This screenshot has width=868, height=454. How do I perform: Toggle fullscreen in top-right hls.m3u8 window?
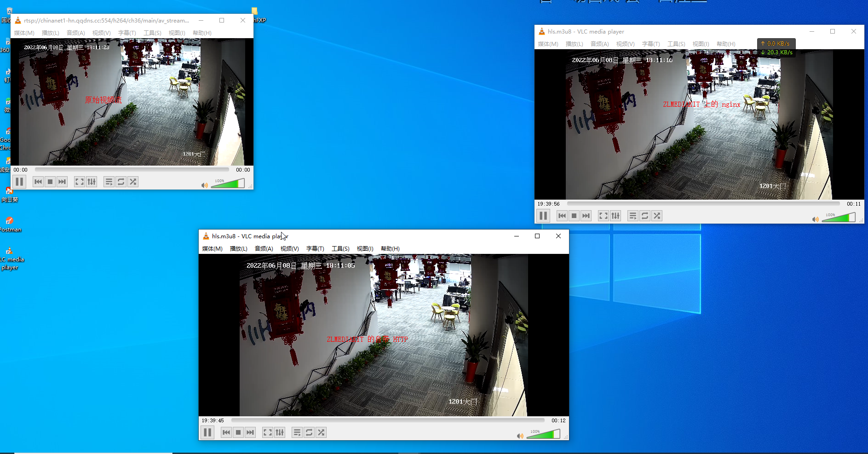pyautogui.click(x=604, y=216)
